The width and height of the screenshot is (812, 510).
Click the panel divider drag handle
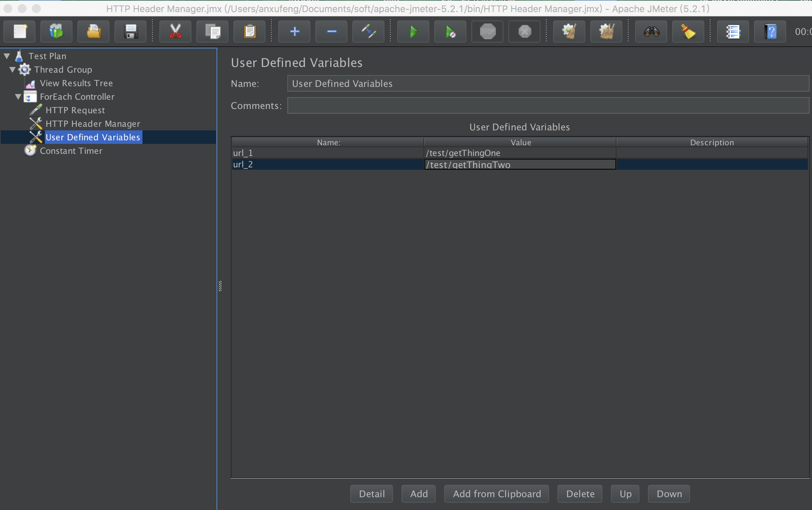[x=220, y=286]
